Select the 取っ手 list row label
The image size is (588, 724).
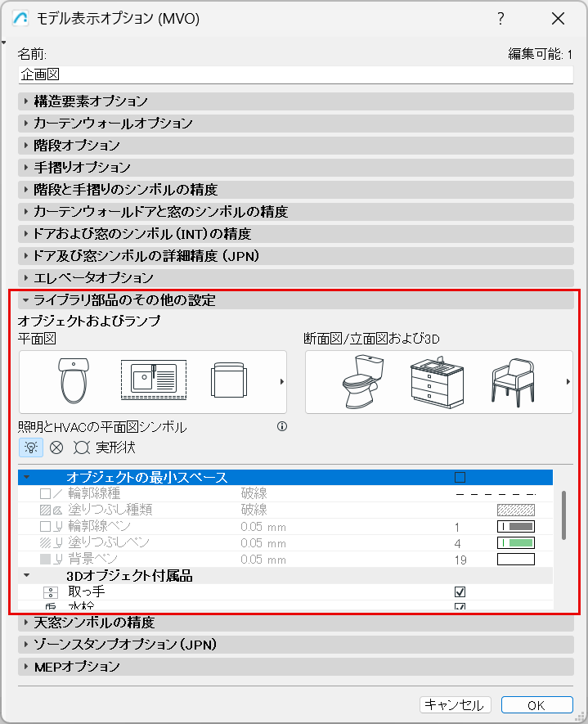pos(87,591)
